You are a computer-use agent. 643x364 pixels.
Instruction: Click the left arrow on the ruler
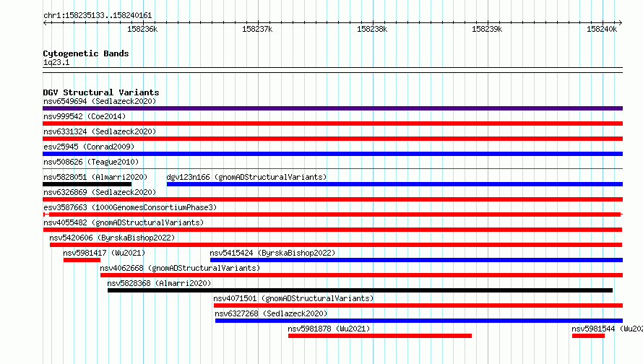(x=45, y=22)
